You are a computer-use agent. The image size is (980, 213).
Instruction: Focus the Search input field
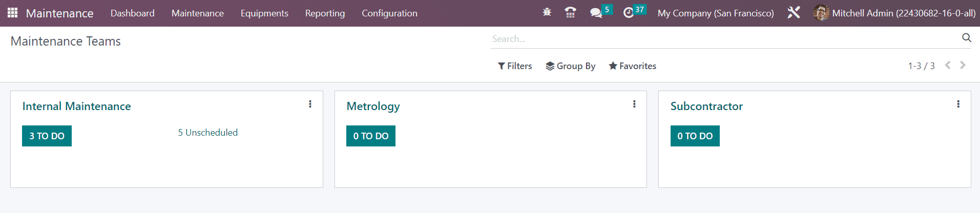coord(725,39)
